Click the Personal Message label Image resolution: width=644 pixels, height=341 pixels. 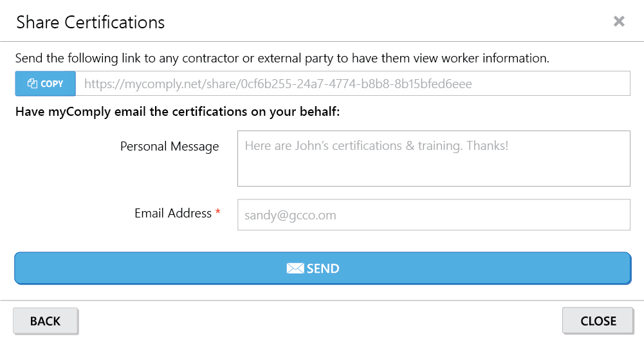169,147
